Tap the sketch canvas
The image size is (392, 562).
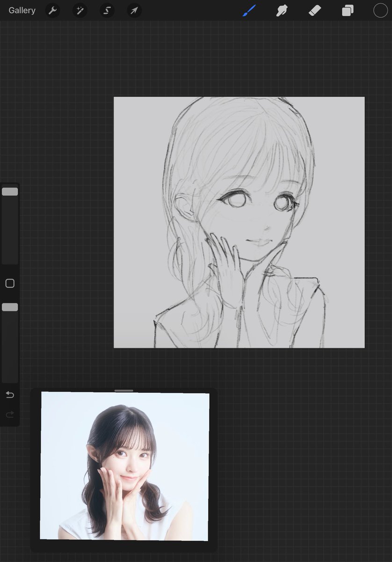click(x=239, y=222)
